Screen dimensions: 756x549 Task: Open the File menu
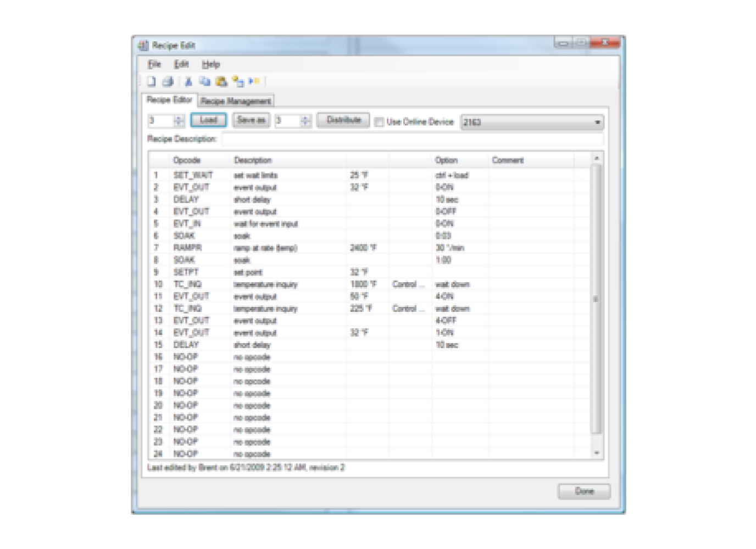tap(154, 64)
